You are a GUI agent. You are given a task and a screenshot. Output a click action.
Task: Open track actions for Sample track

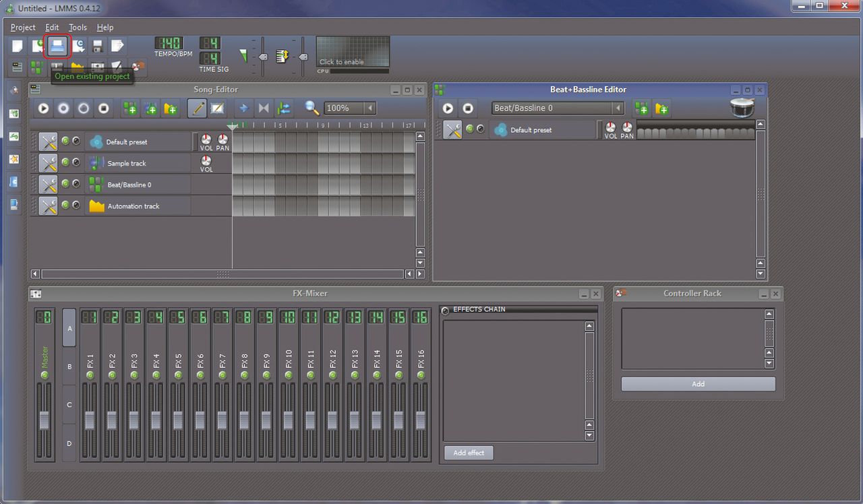click(48, 163)
